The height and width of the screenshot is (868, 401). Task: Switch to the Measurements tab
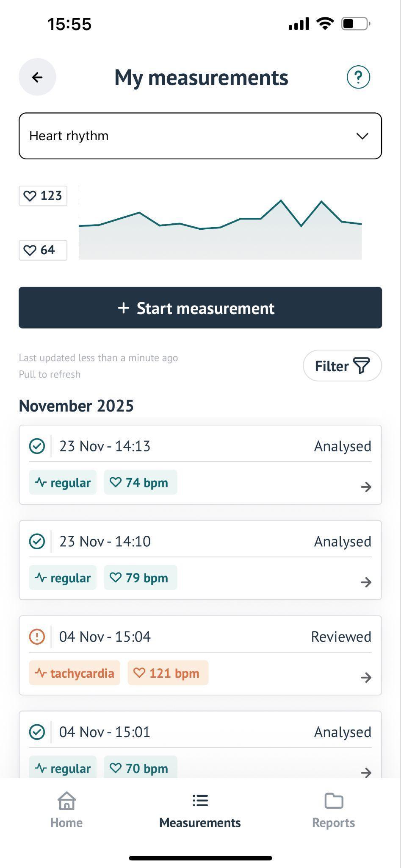click(x=200, y=811)
